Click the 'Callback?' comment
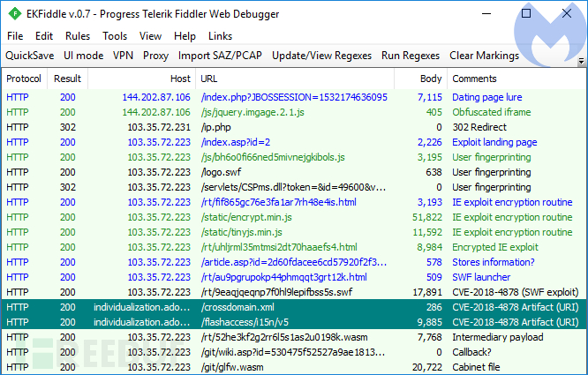This screenshot has height=375, width=588. (471, 352)
